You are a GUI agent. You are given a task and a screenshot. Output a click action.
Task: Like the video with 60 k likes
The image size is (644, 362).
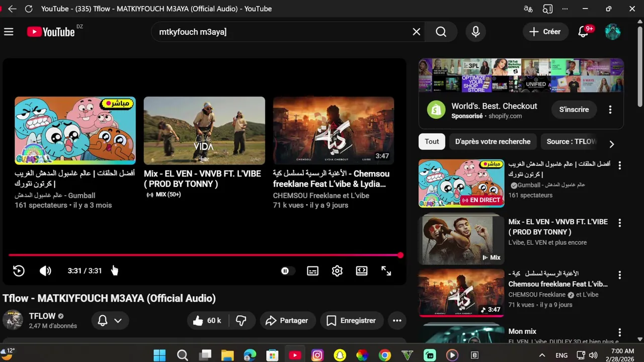click(x=207, y=320)
